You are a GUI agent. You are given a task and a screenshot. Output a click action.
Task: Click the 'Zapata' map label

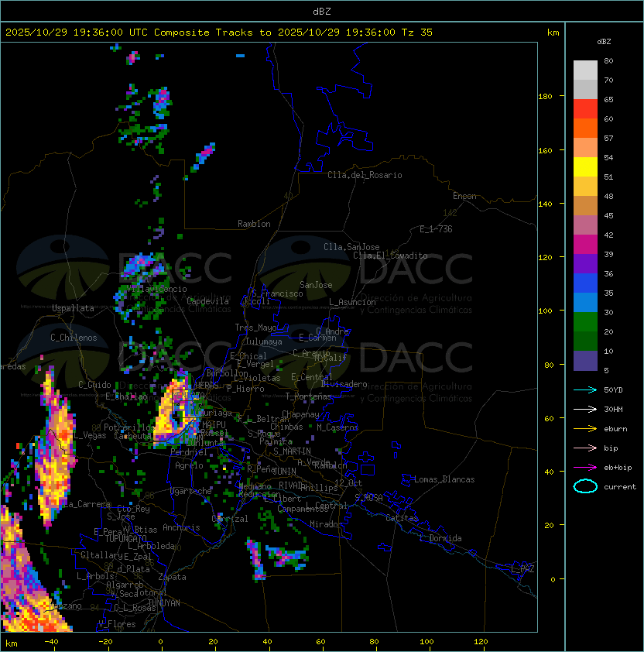click(x=172, y=577)
